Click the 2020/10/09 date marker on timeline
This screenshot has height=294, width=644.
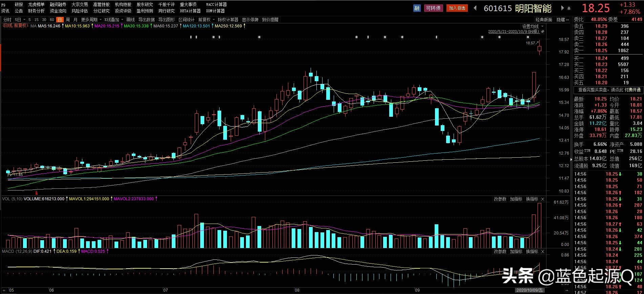tap(529, 290)
